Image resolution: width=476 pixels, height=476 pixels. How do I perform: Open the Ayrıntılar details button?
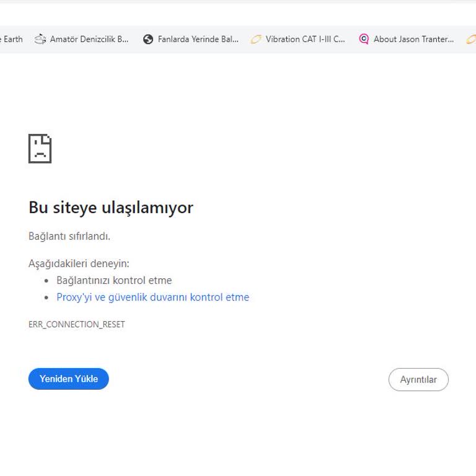418,379
